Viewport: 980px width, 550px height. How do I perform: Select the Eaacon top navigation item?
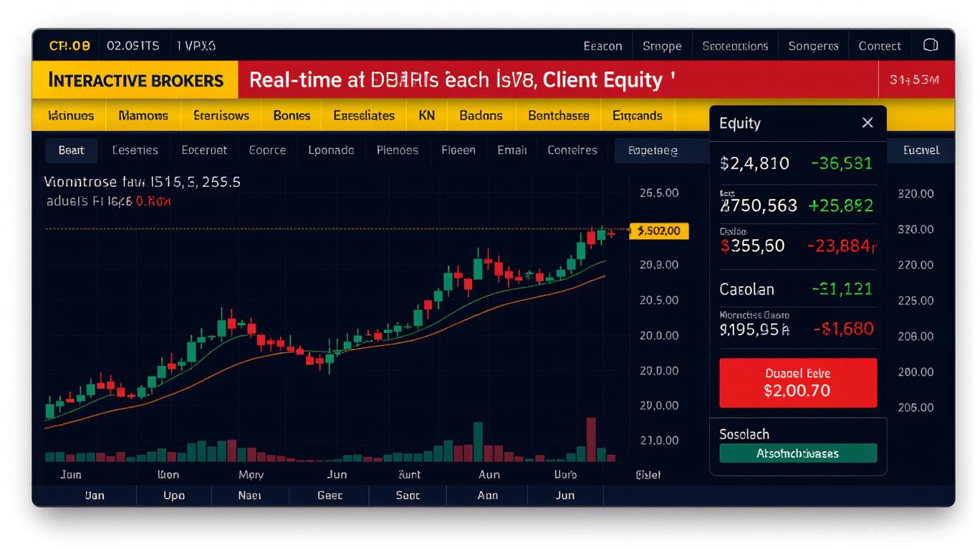point(602,46)
